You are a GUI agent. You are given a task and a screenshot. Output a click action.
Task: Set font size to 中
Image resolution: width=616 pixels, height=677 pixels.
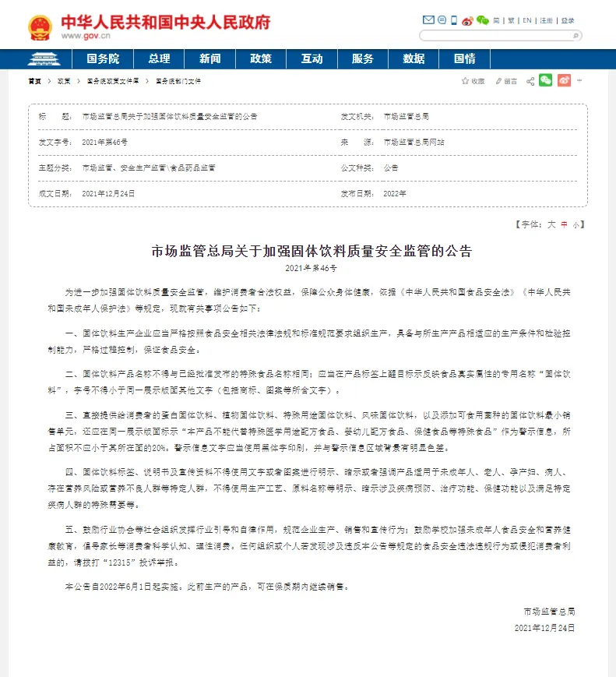pos(564,224)
